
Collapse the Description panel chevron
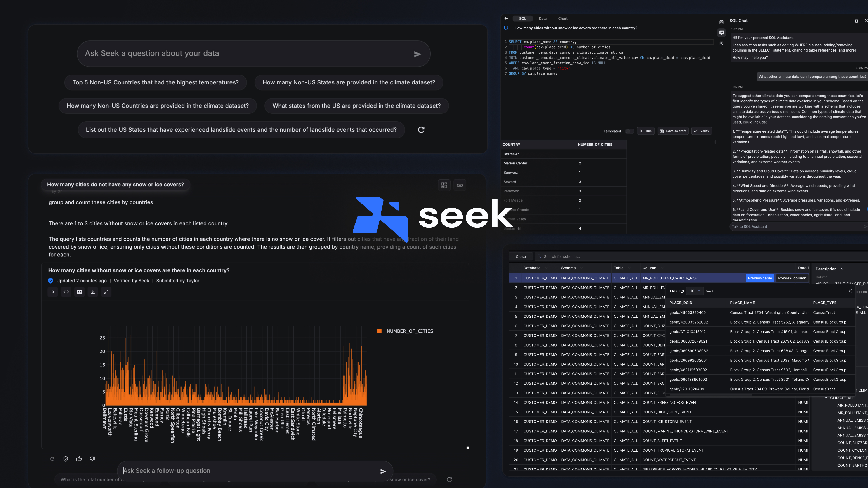pos(842,269)
